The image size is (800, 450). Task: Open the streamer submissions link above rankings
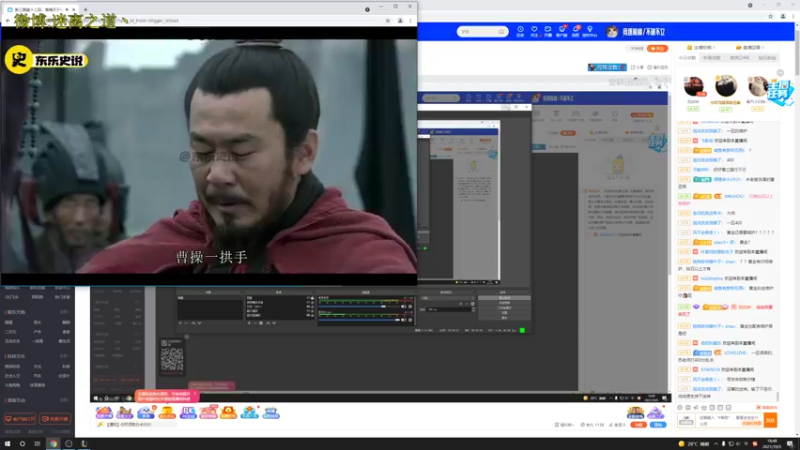point(701,47)
